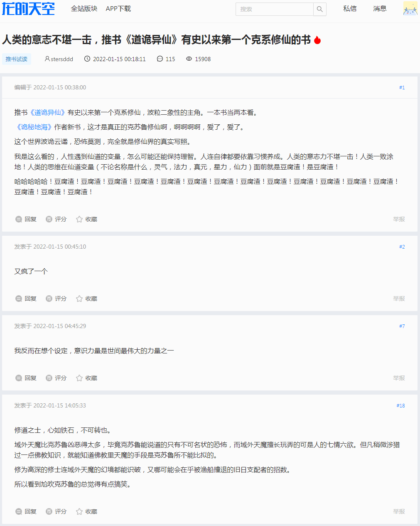420x526 pixels.
Task: Click the favorite star on post #2
Action: click(x=79, y=299)
